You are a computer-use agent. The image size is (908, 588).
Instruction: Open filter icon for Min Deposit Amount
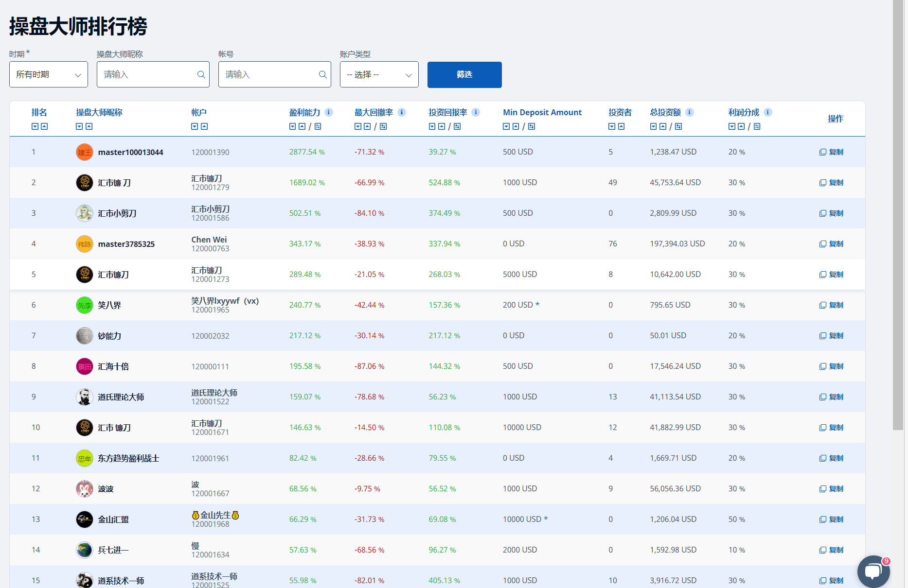pos(532,126)
